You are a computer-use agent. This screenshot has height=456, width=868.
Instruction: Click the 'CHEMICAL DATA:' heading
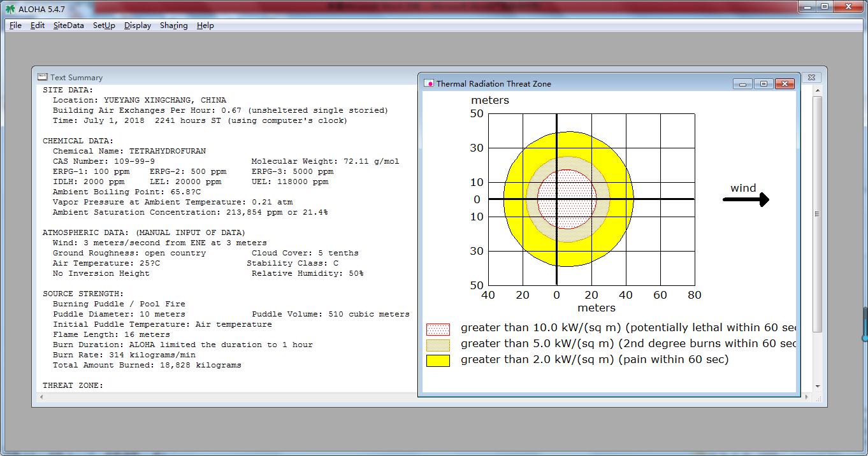[x=78, y=141]
